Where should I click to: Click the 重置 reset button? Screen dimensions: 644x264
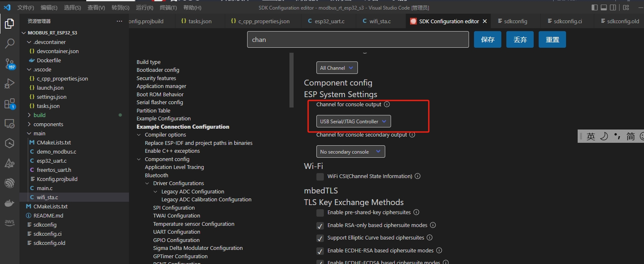[x=552, y=39]
